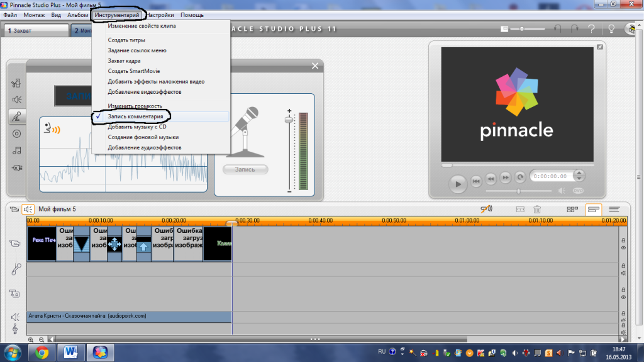Open the Настройки menu
This screenshot has height=362, width=644.
[160, 15]
